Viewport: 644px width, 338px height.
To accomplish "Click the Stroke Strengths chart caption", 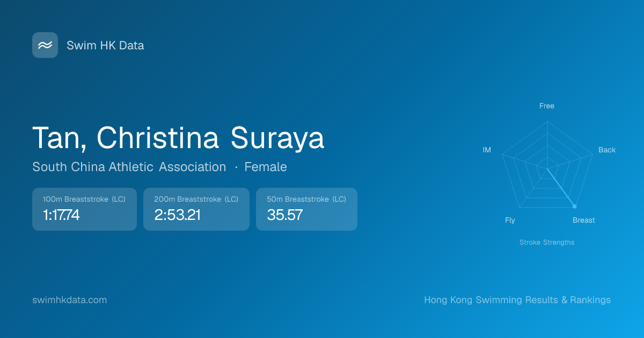I will (x=547, y=243).
